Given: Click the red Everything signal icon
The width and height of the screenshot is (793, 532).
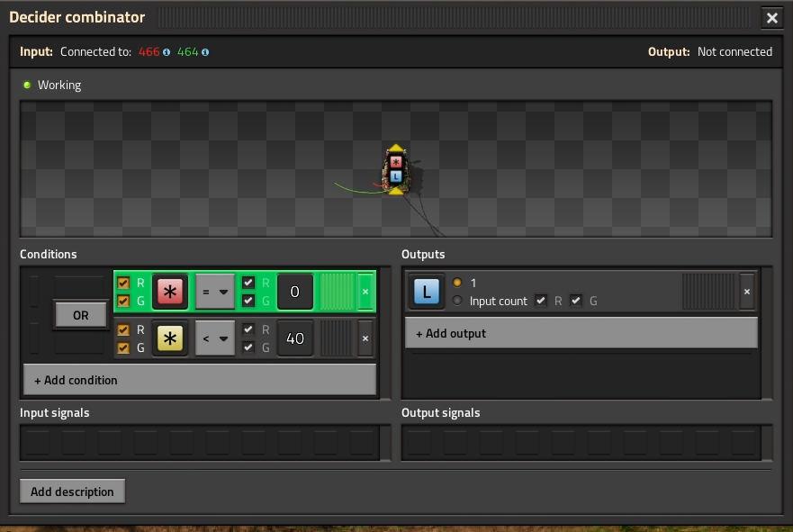Looking at the screenshot, I should [170, 292].
